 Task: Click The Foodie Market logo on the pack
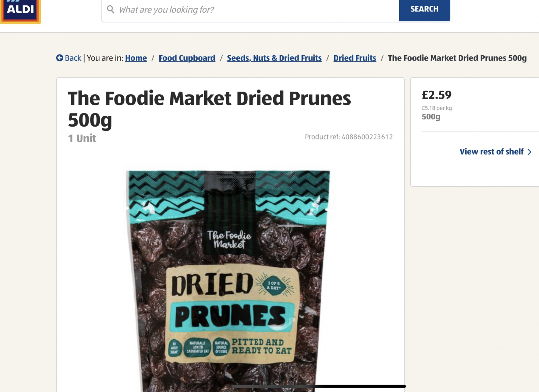[229, 239]
